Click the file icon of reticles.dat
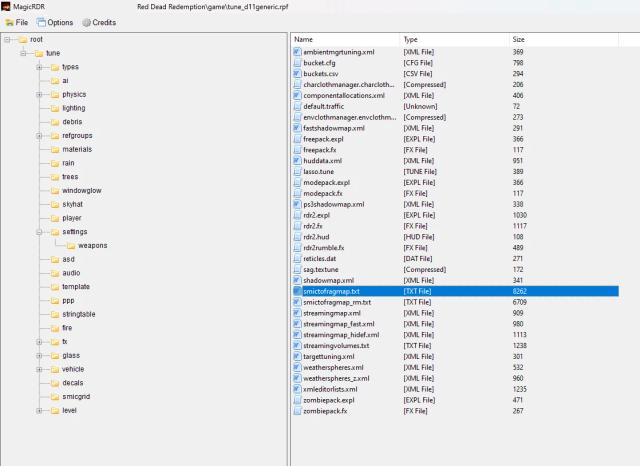 tap(297, 259)
